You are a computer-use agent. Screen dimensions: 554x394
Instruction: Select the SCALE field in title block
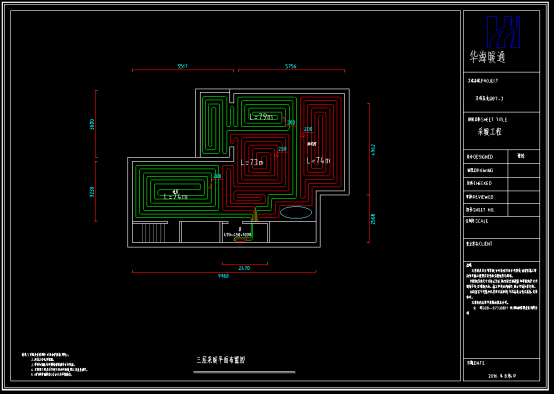(x=501, y=228)
